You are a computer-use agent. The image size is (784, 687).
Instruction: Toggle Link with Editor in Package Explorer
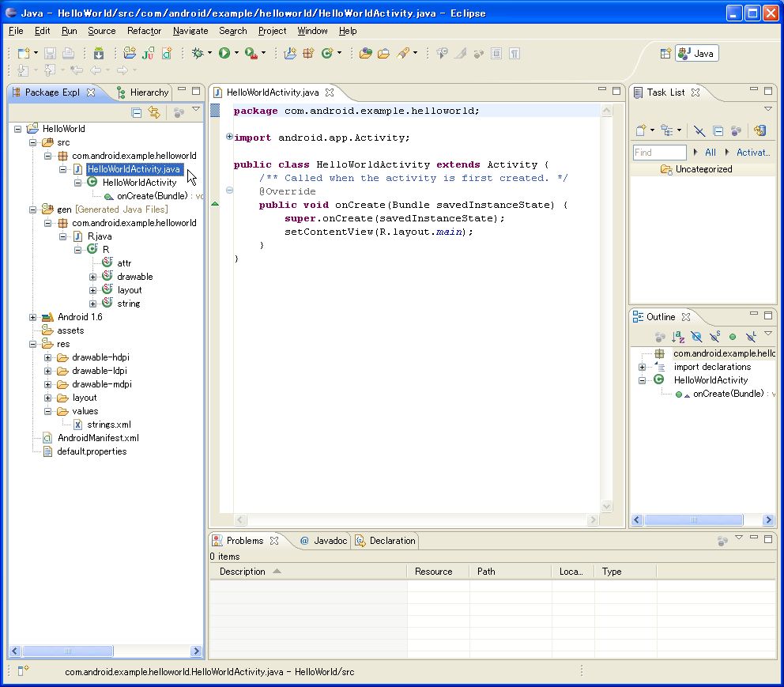[x=154, y=112]
